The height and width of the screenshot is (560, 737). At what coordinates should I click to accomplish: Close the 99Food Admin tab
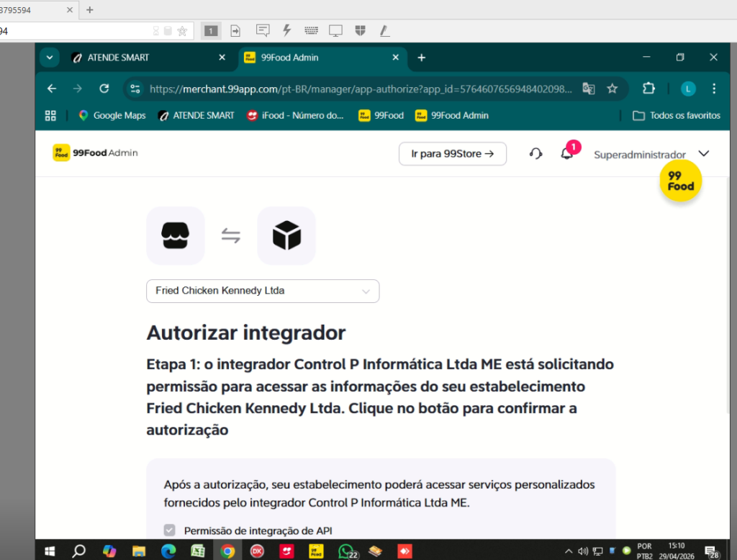(396, 58)
